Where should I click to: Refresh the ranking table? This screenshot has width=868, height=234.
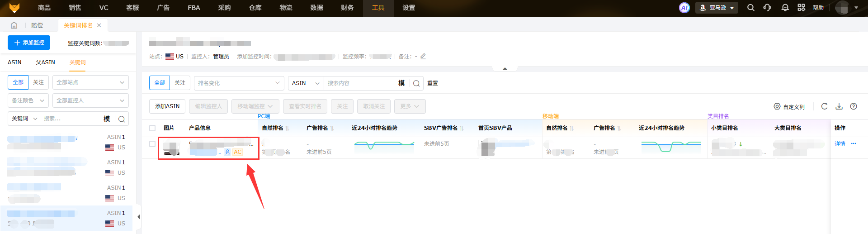[825, 106]
